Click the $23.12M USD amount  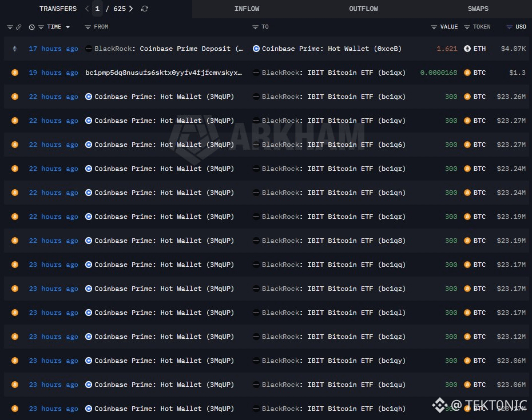[511, 337]
